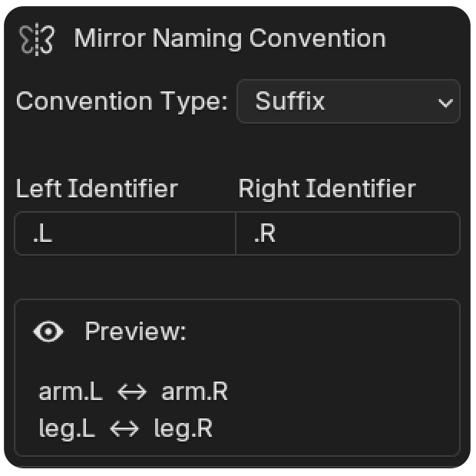Click the Convention Type label
The width and height of the screenshot is (476, 476).
pos(122,101)
